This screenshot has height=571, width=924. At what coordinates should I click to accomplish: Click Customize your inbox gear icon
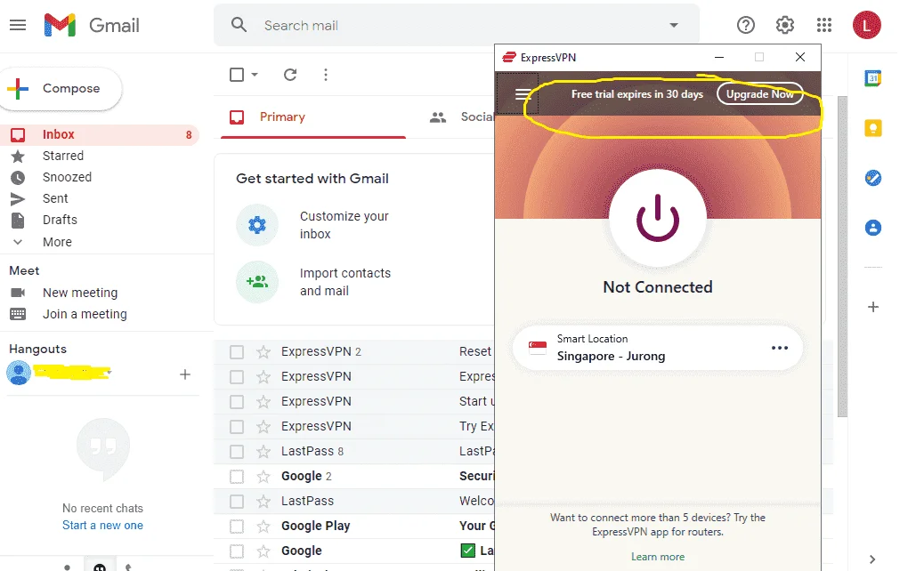257,225
